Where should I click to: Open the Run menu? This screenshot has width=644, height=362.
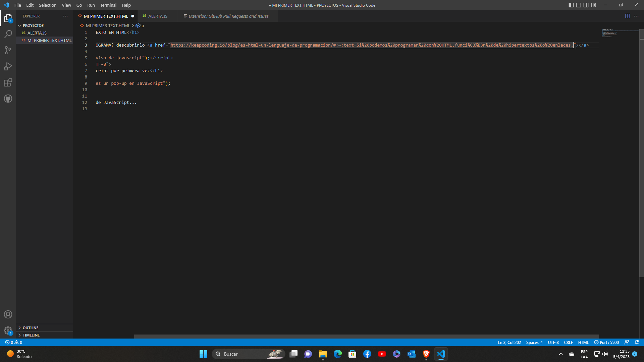pyautogui.click(x=91, y=5)
